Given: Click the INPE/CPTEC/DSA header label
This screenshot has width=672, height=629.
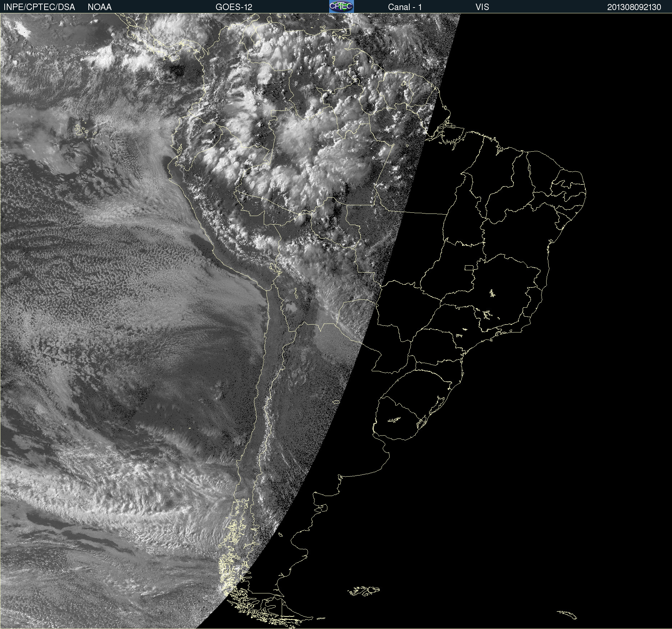Looking at the screenshot, I should (x=39, y=7).
